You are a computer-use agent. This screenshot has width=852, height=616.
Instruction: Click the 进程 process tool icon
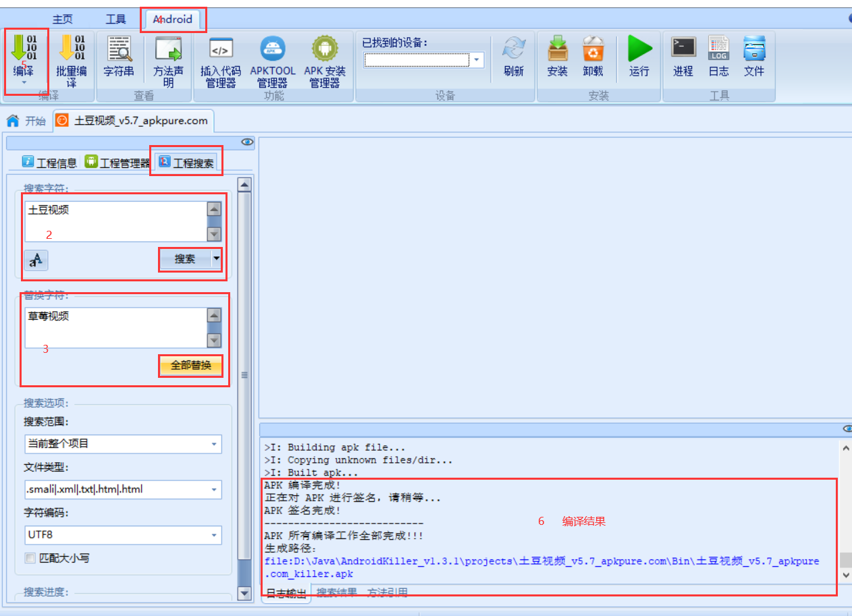683,57
